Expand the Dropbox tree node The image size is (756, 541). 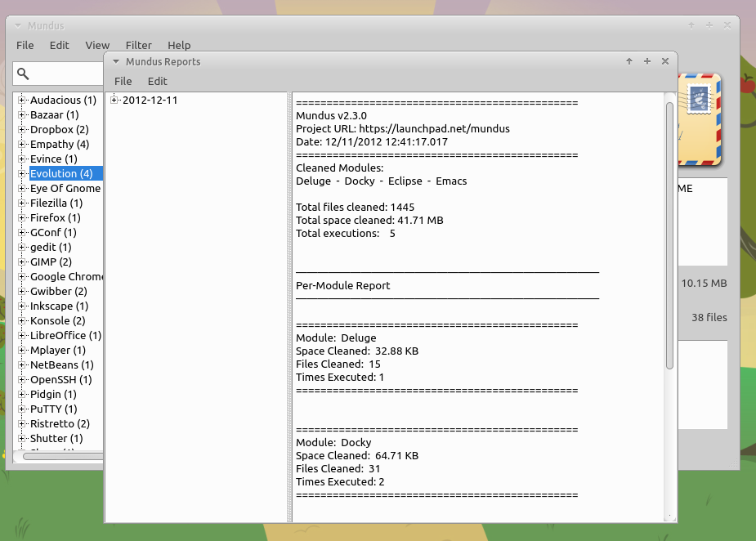(21, 129)
